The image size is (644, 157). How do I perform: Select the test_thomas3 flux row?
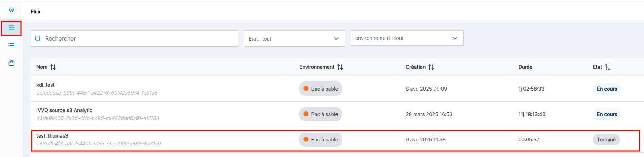click(52, 136)
